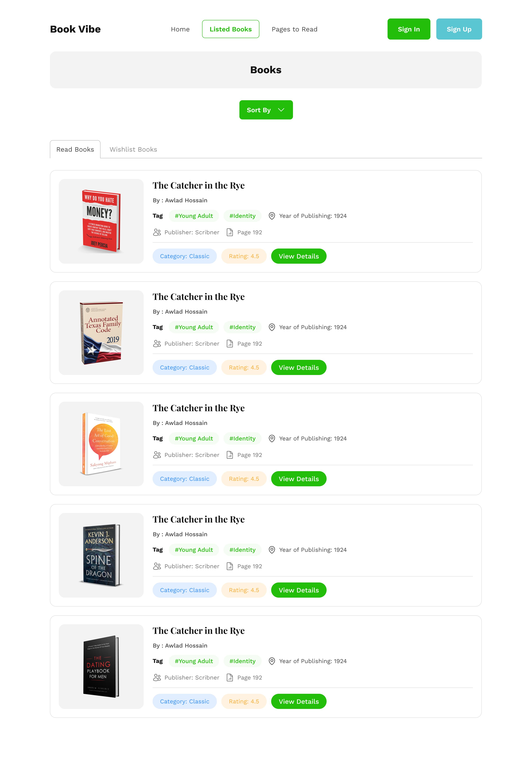
Task: Click the location pin icon in third book card
Action: click(272, 438)
